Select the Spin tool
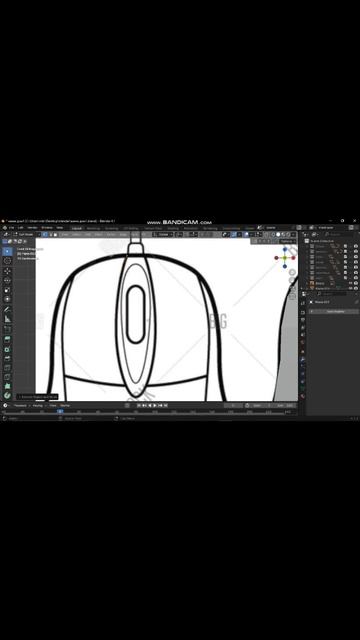Screen dimensions: 360x640 click(7, 396)
